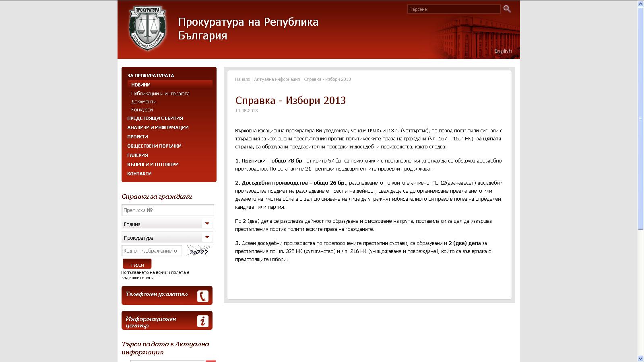Click the site title Прокуратура на Република България
Image resolution: width=644 pixels, height=362 pixels.
[248, 29]
